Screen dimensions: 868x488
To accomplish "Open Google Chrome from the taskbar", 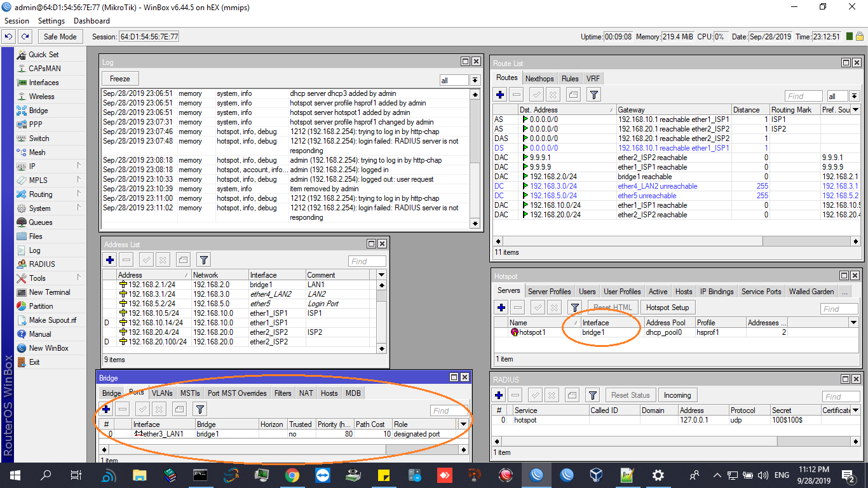I will coord(292,475).
